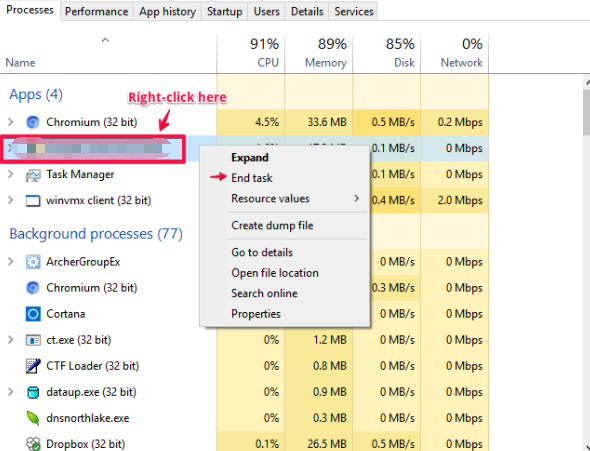Screen dimensions: 590x451
Task: Click the ct.exe process icon
Action: tap(33, 340)
